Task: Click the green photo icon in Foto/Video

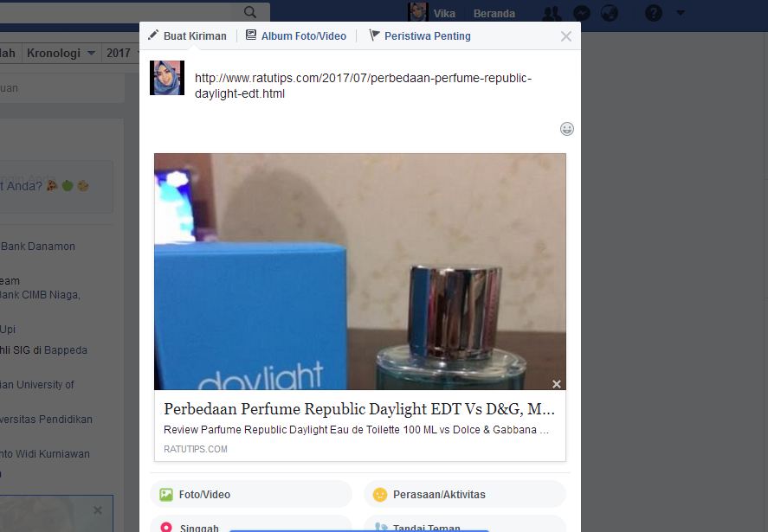Action: [x=166, y=495]
